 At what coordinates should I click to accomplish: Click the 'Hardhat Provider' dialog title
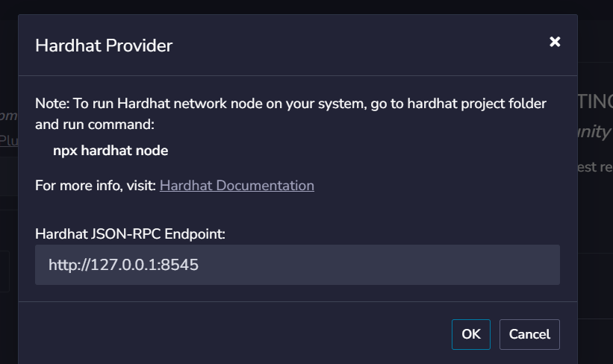point(104,45)
